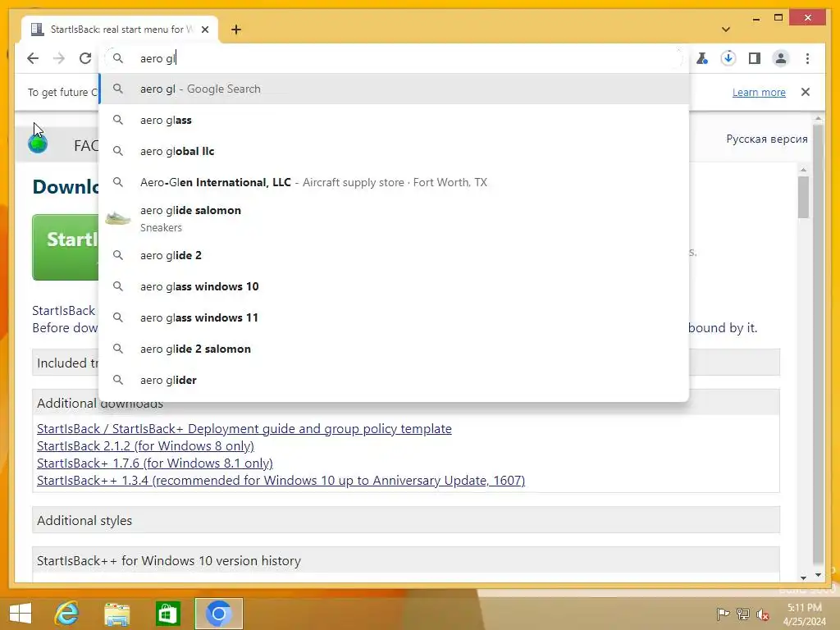Toggle the side panel icon
840x630 pixels.
click(755, 58)
